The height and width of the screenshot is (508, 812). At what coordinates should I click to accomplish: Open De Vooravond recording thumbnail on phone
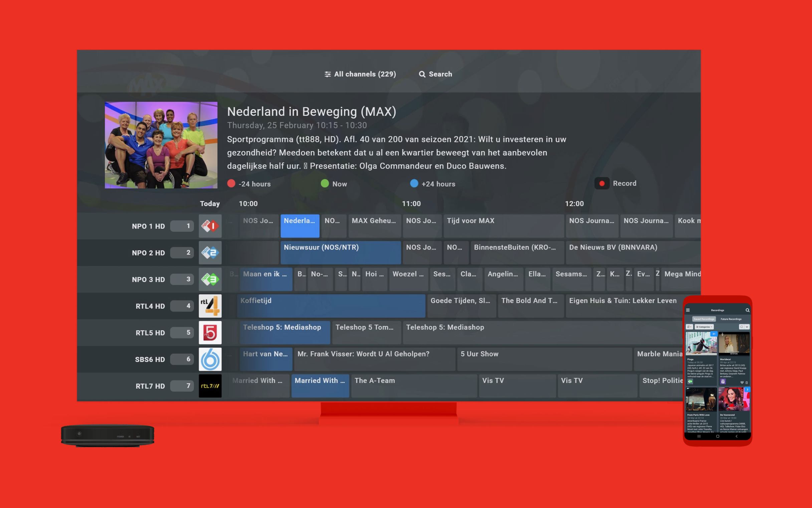click(x=734, y=399)
